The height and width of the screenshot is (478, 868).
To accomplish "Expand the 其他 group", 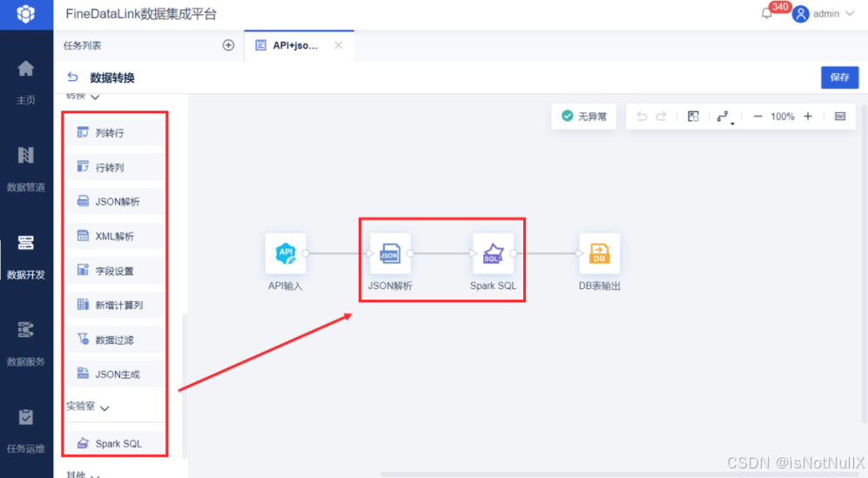I will (x=95, y=475).
